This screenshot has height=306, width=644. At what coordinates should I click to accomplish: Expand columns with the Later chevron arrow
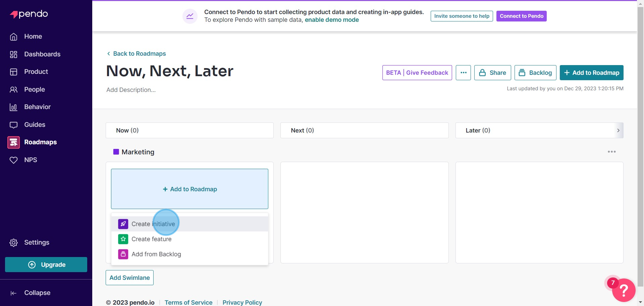[x=618, y=130]
